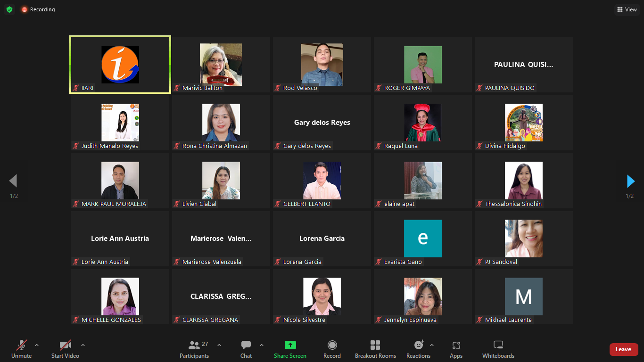Open Breakout Rooms
Screen dimensions: 644x362
(375, 346)
